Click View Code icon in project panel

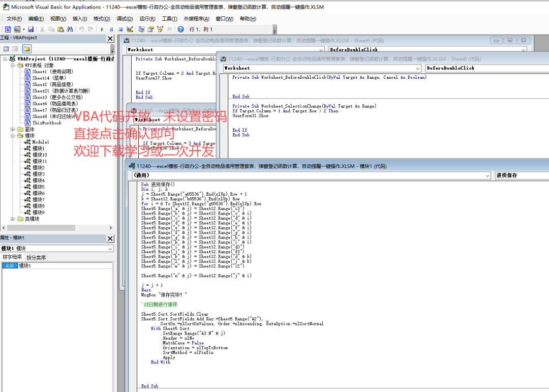click(6, 49)
